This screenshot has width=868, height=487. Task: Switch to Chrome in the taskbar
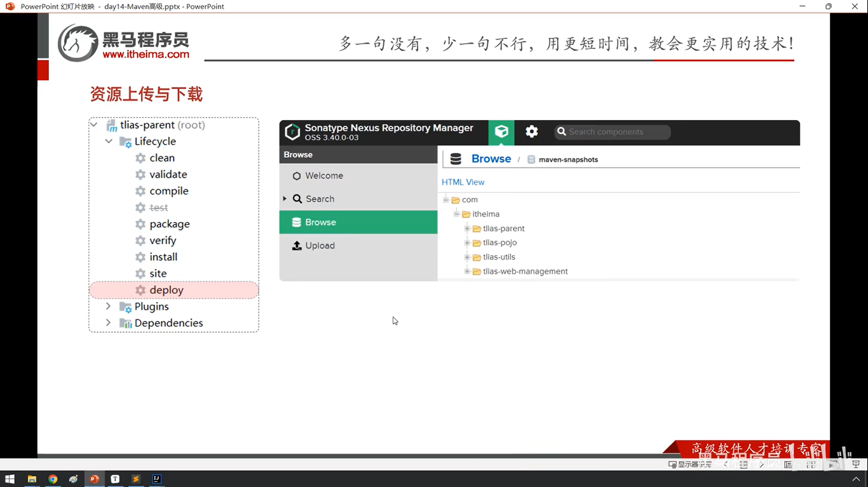53,479
